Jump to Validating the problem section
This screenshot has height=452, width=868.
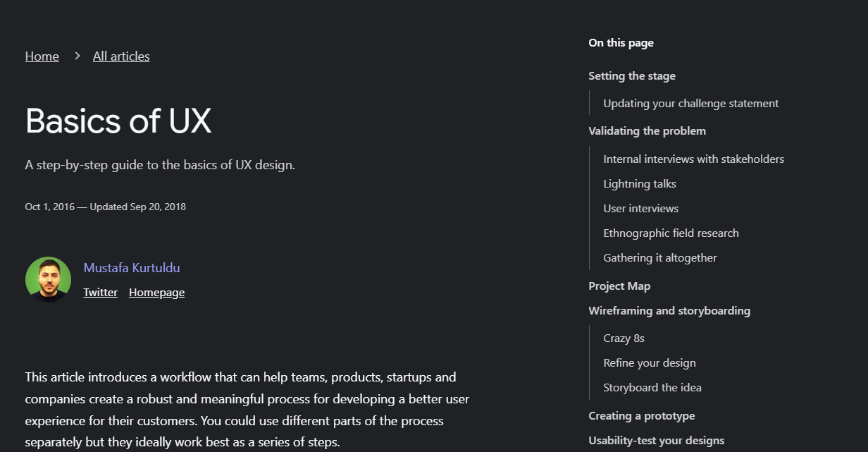[x=647, y=130]
